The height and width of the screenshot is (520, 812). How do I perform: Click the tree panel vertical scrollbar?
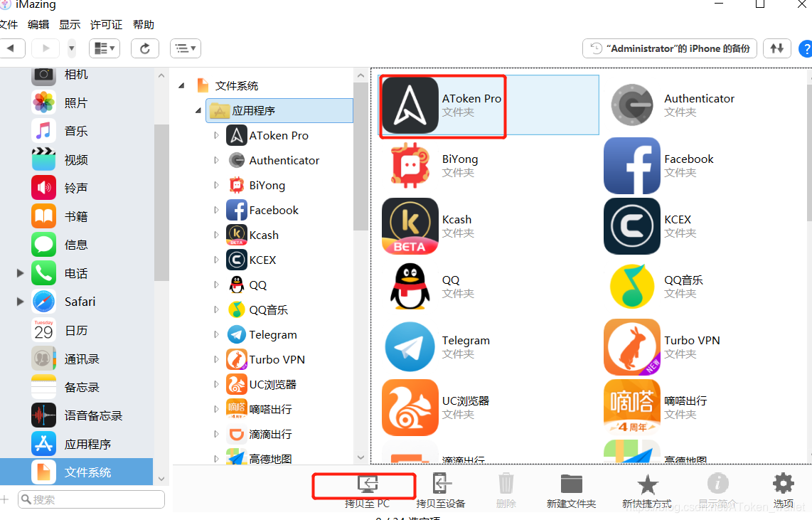pyautogui.click(x=360, y=157)
